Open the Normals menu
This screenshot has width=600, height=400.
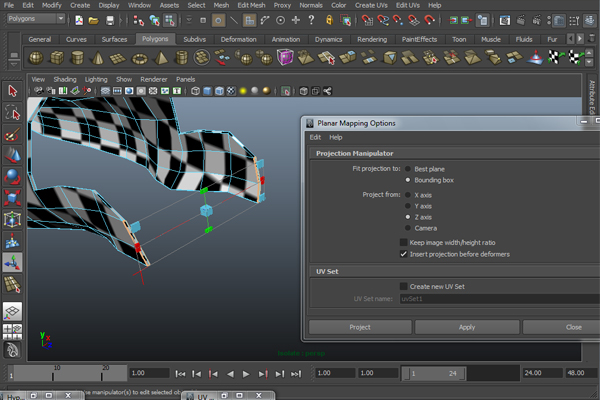[311, 5]
